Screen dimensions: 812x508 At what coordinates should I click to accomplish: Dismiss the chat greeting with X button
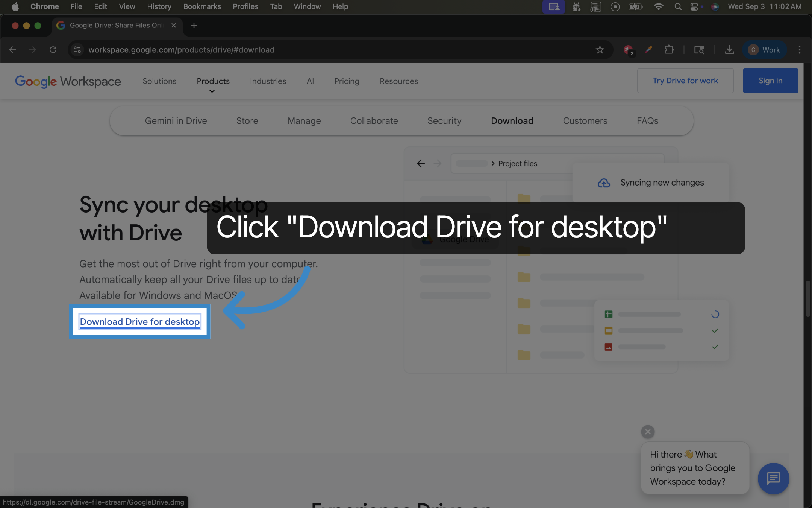tap(648, 432)
